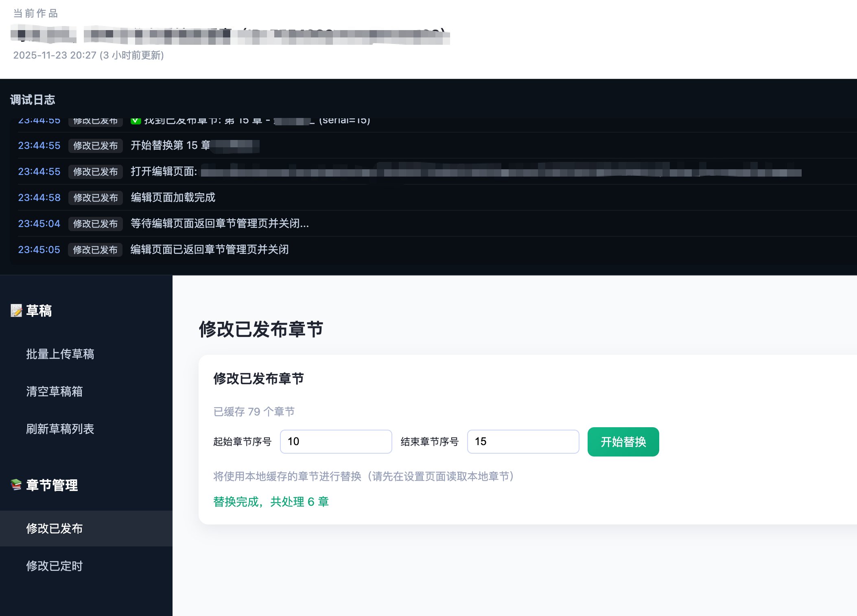Select the 修改已发布 tag at 23:45:05
The image size is (857, 616).
click(95, 249)
